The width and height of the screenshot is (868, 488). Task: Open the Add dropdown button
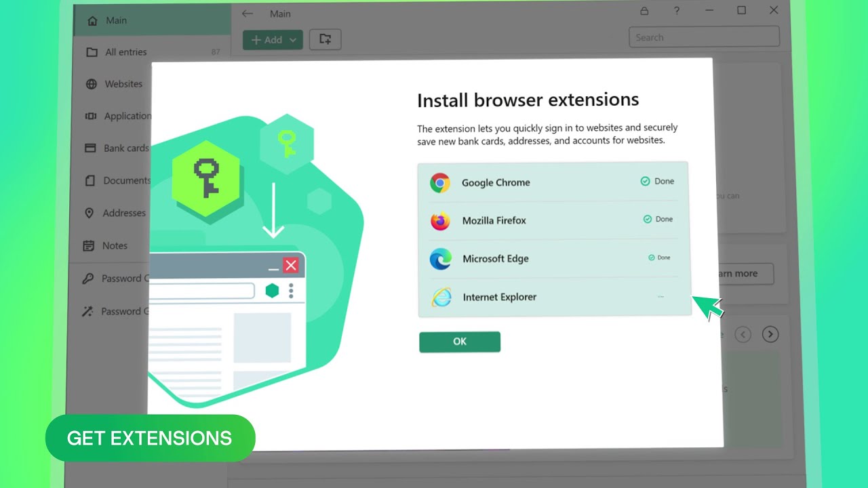[273, 40]
